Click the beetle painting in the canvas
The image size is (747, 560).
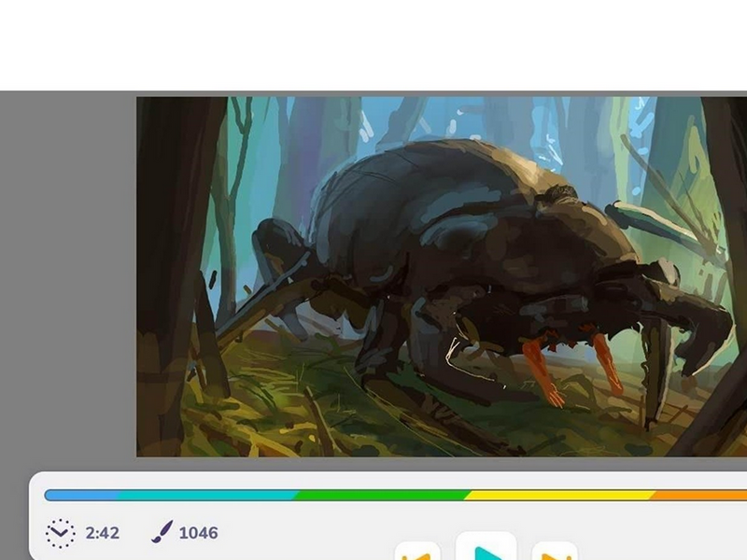(x=442, y=276)
